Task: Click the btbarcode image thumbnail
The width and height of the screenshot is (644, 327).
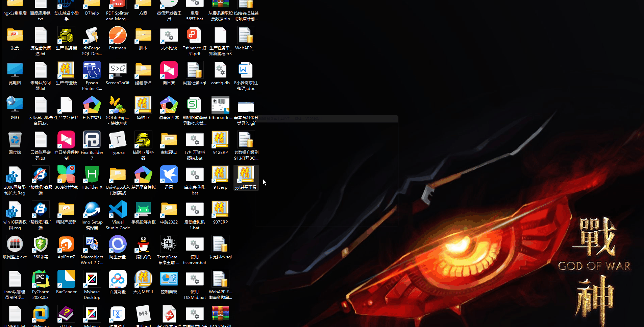Action: (x=220, y=105)
